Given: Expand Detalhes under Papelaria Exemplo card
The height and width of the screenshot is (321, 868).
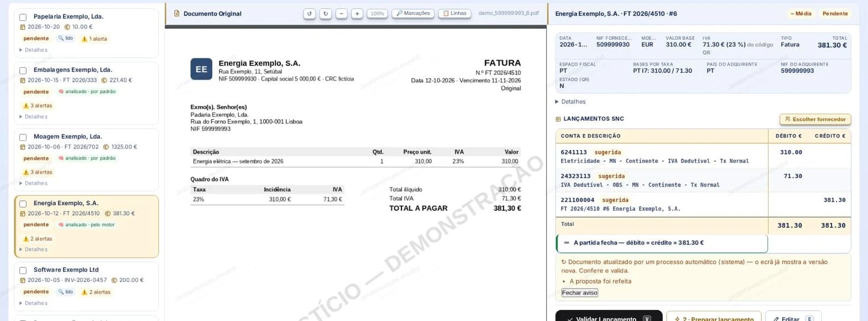Looking at the screenshot, I should [34, 50].
